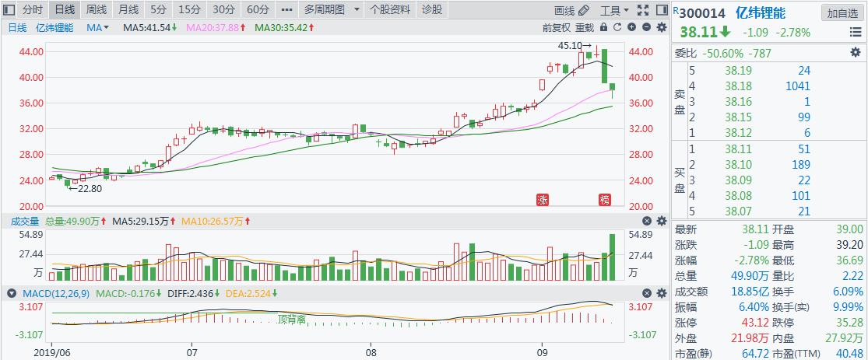Click the 跌停 limit-down price 35.28
The width and height of the screenshot is (868, 360).
click(x=848, y=323)
